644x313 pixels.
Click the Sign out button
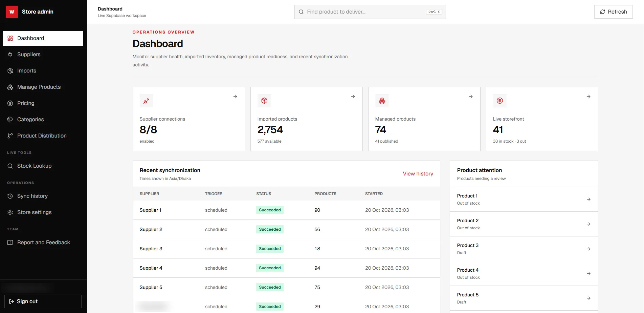pos(43,301)
